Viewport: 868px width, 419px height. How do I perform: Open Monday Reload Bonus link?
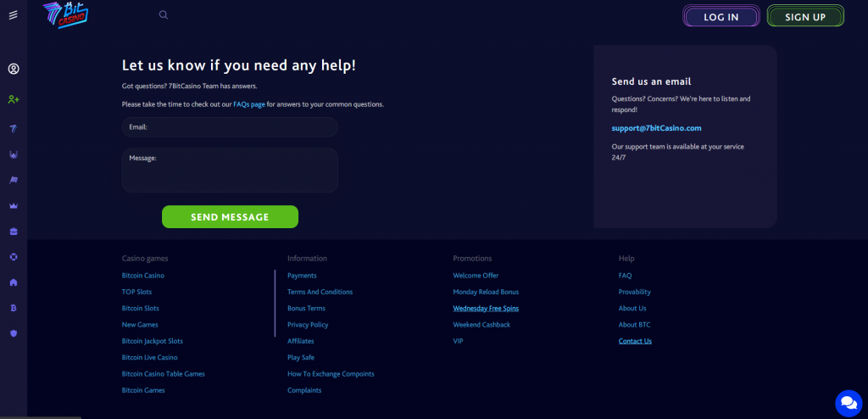[x=486, y=292]
